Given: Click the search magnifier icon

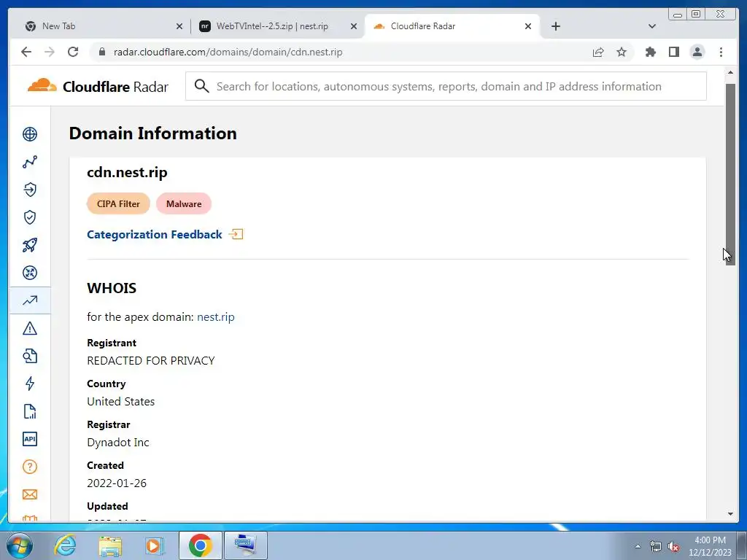Looking at the screenshot, I should [x=201, y=86].
